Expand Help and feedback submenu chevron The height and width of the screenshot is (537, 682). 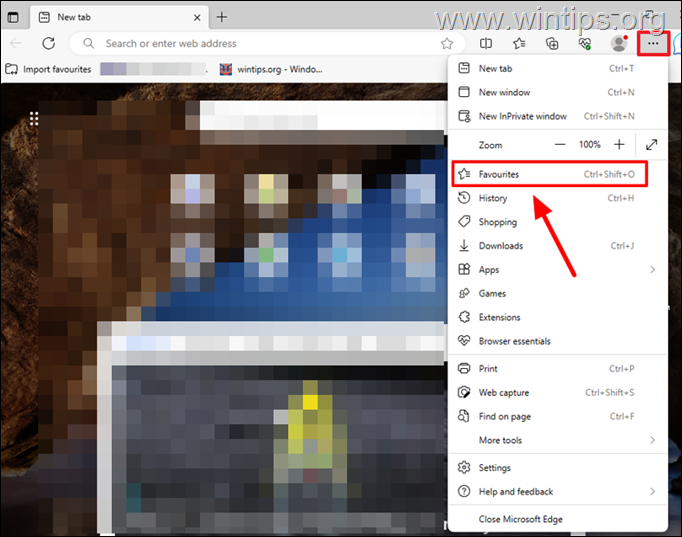coord(652,492)
